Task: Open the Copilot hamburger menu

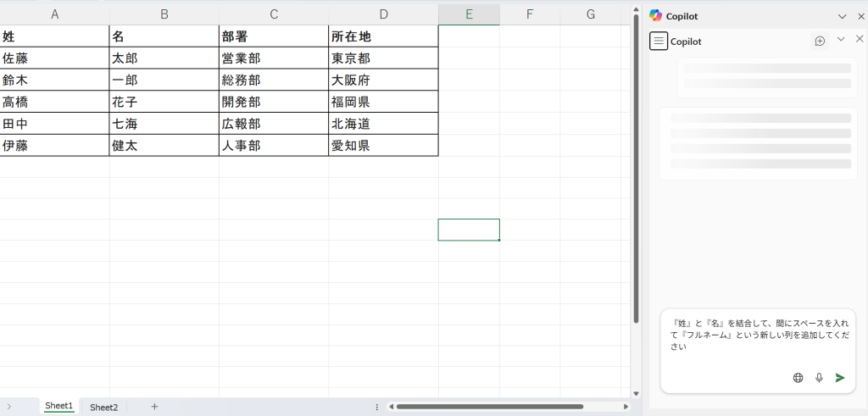Action: point(659,41)
